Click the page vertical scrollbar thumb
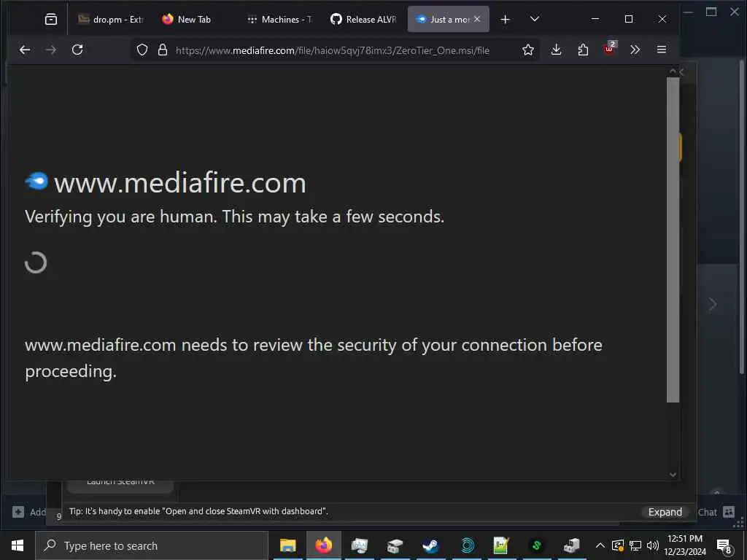 point(673,239)
